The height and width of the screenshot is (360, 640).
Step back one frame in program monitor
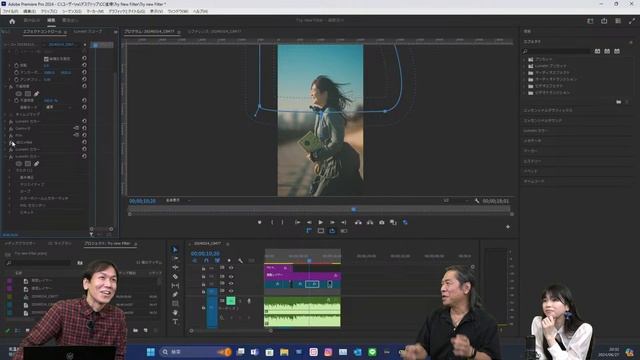[x=309, y=222]
